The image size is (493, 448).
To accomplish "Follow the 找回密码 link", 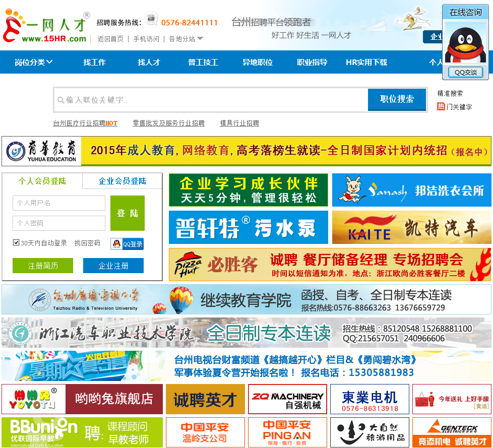I will pos(87,243).
